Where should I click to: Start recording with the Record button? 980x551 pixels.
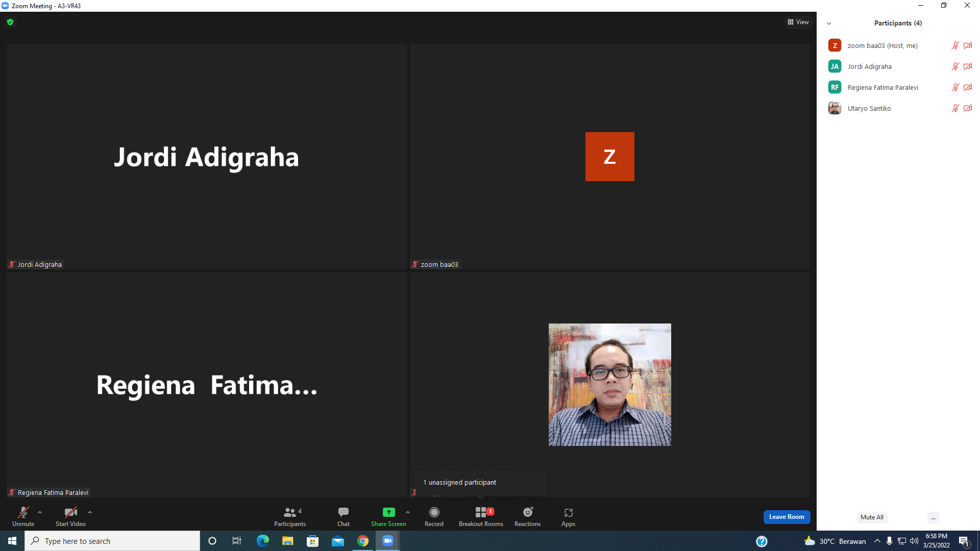coord(434,516)
